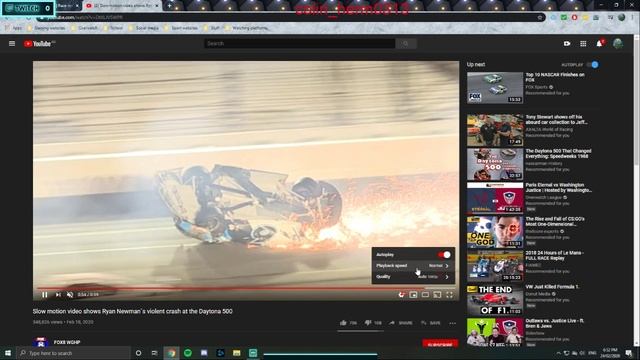This screenshot has width=640, height=360.
Task: Open the three-dot more actions menu
Action: point(453,323)
